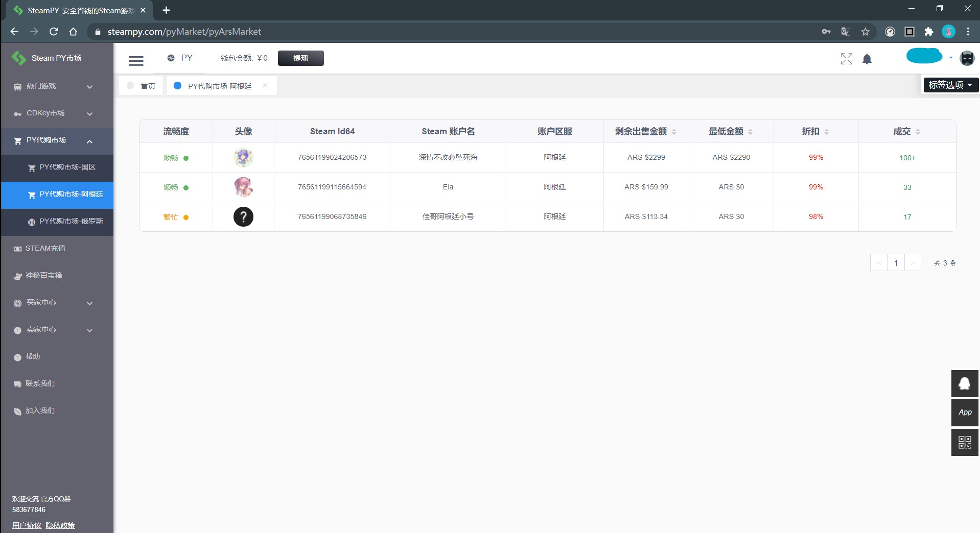Click the 100+ deals count

coord(907,158)
